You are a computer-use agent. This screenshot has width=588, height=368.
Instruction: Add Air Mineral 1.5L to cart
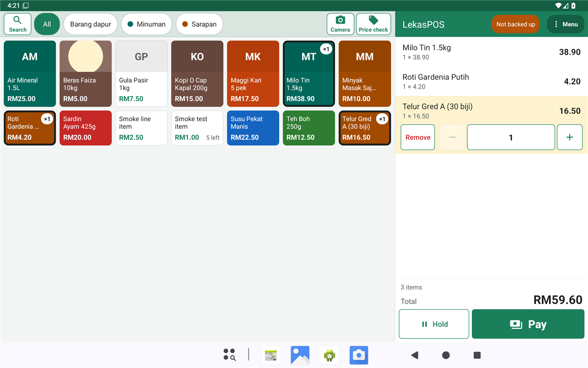pyautogui.click(x=30, y=74)
